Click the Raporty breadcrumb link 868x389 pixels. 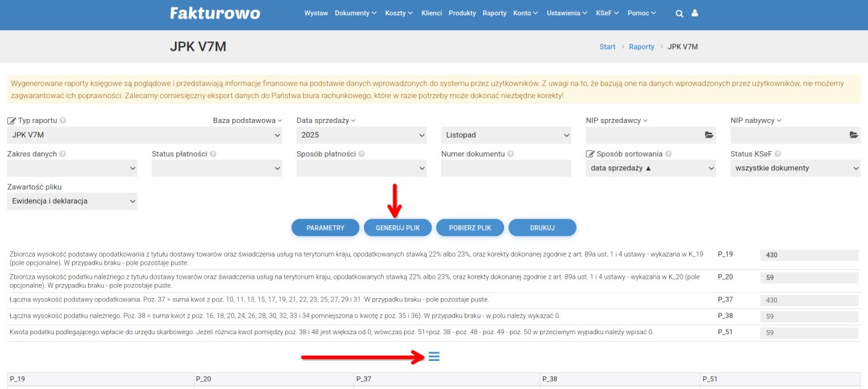pyautogui.click(x=641, y=47)
